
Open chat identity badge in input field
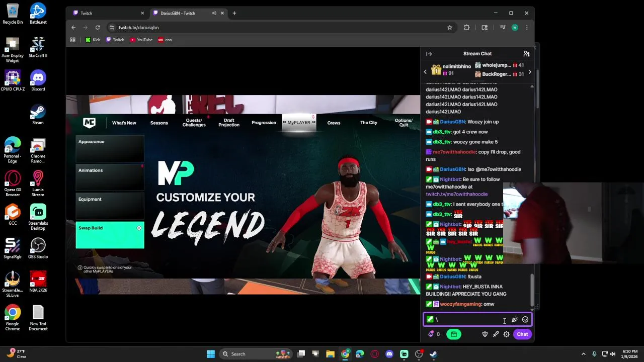click(x=430, y=319)
